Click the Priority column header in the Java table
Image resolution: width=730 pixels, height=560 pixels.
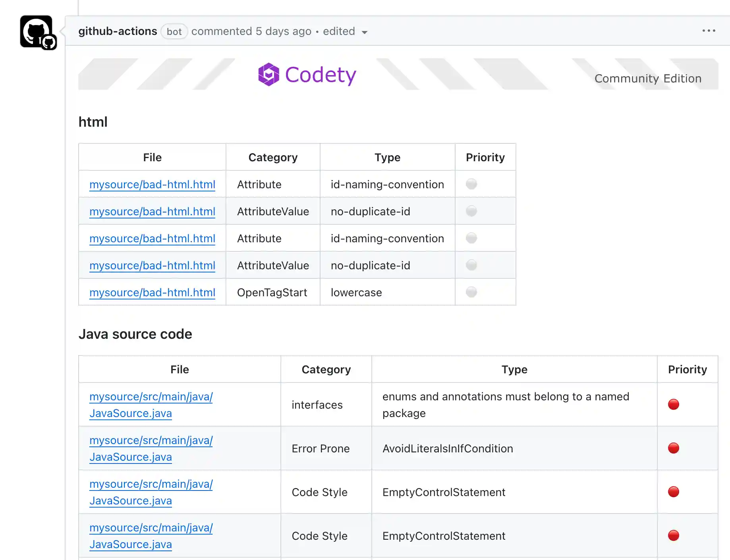click(687, 369)
